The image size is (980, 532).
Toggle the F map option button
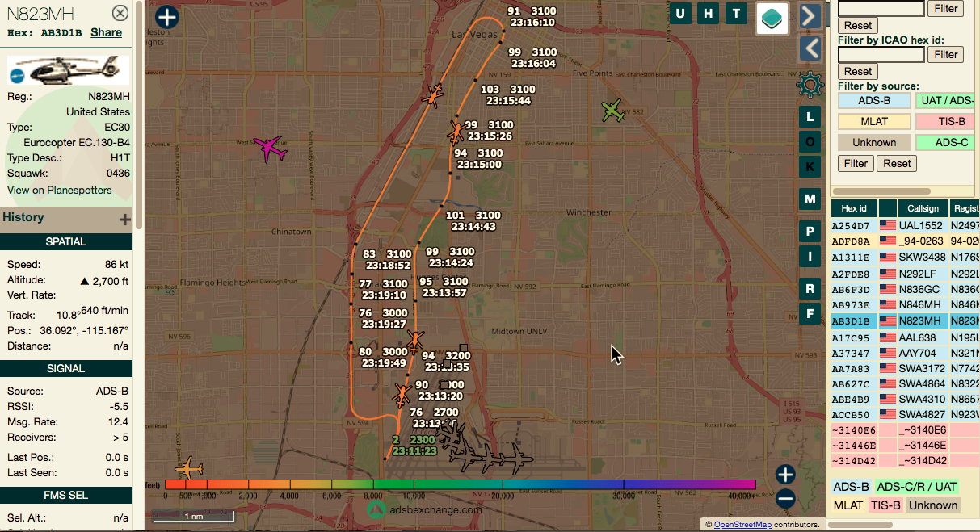point(810,314)
